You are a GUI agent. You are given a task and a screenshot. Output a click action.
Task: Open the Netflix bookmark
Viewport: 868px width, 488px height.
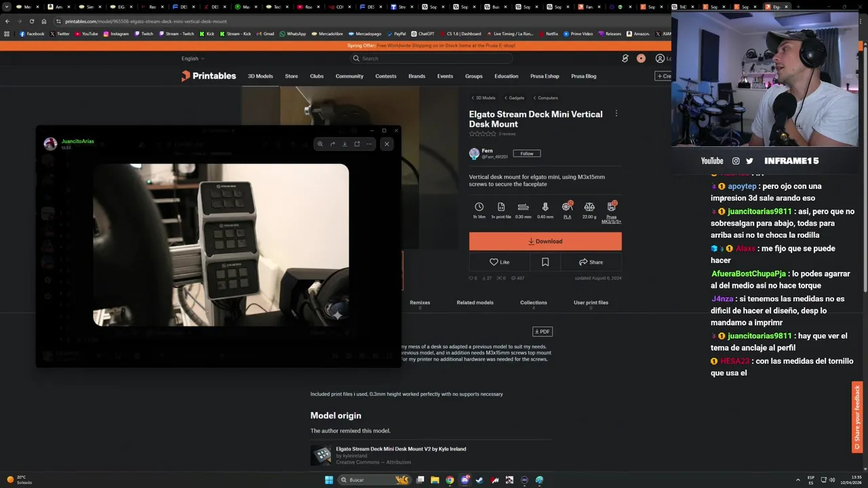[548, 33]
